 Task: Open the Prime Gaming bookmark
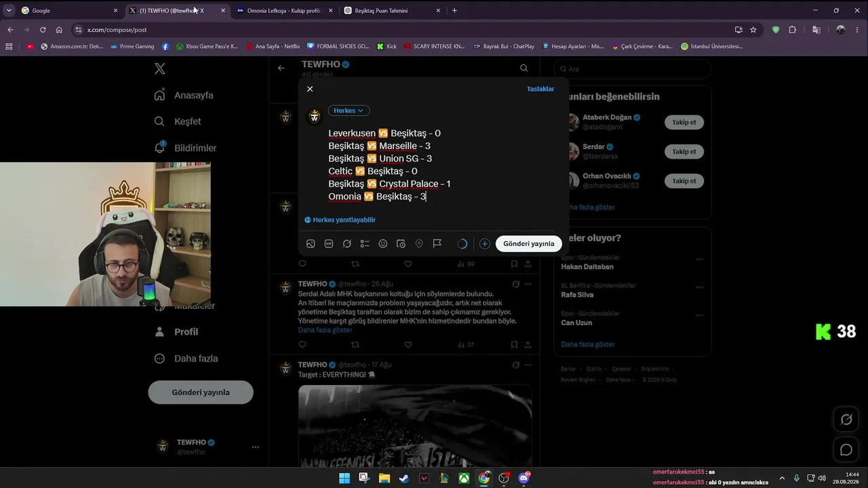(x=132, y=47)
